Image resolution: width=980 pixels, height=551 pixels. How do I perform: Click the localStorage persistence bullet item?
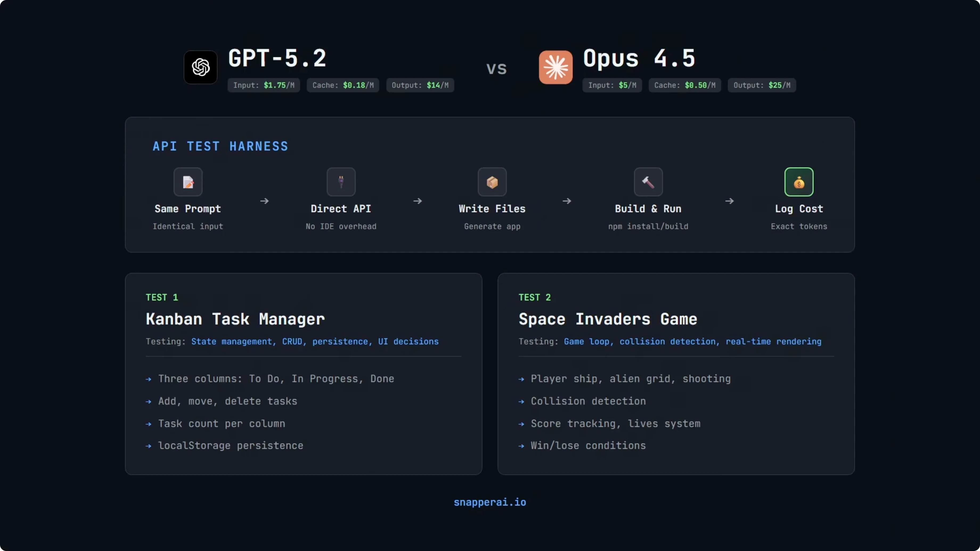[231, 445]
